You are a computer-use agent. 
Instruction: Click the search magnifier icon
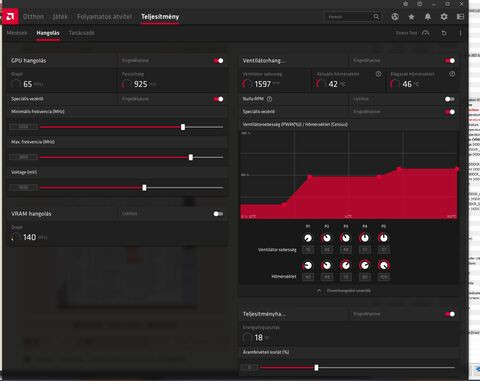pyautogui.click(x=376, y=16)
